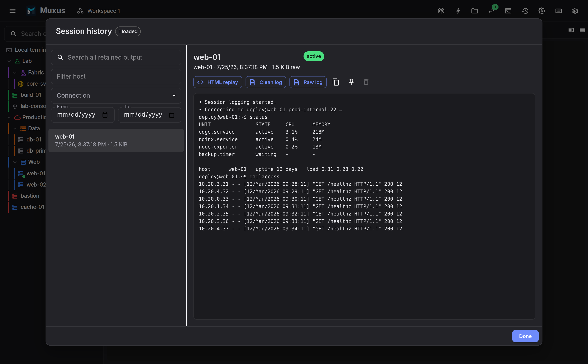Select the web-01 session list entry
The image size is (588, 364).
116,140
